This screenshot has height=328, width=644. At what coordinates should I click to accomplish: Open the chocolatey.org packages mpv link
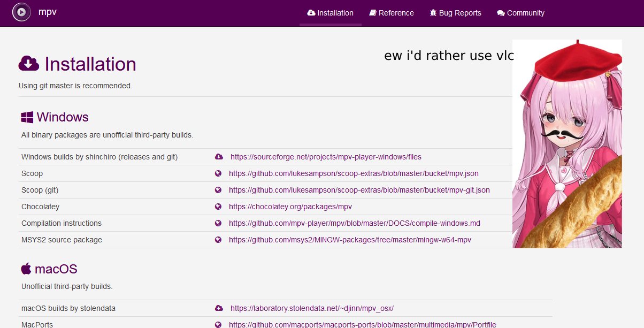pyautogui.click(x=290, y=207)
